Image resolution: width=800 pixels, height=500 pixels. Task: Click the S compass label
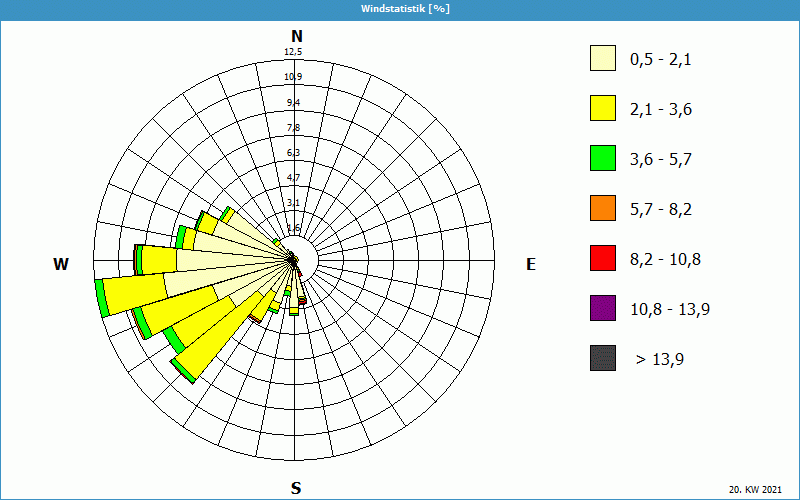click(296, 488)
